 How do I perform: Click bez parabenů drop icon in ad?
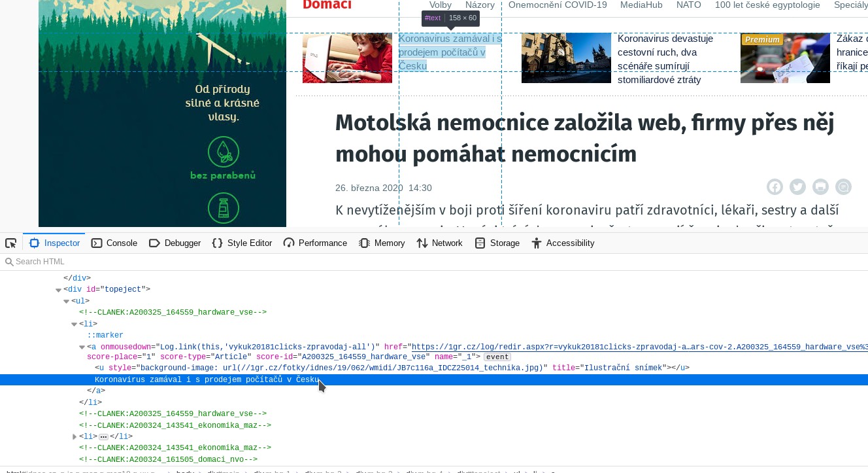click(224, 152)
